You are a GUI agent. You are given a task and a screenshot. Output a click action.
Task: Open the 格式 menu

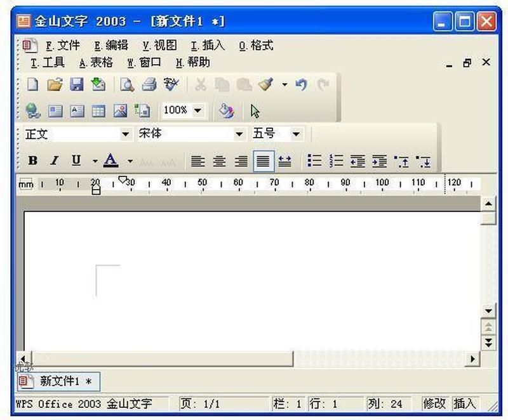click(x=257, y=46)
